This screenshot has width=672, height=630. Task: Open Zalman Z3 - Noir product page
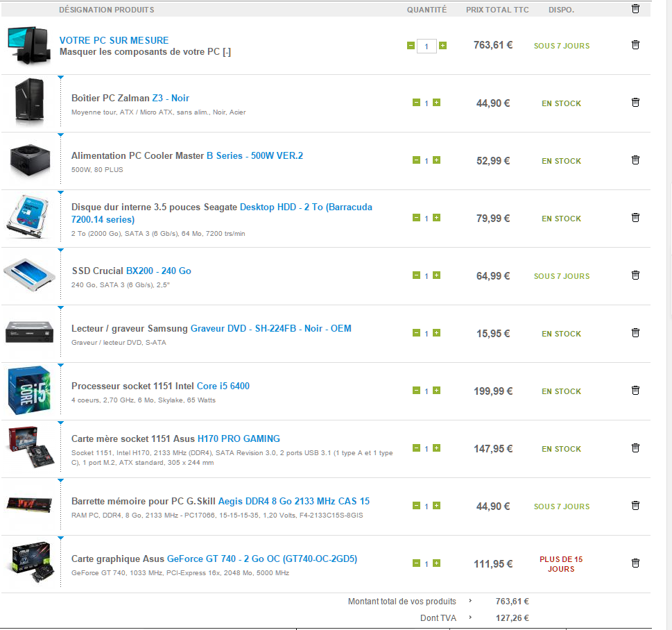point(171,99)
